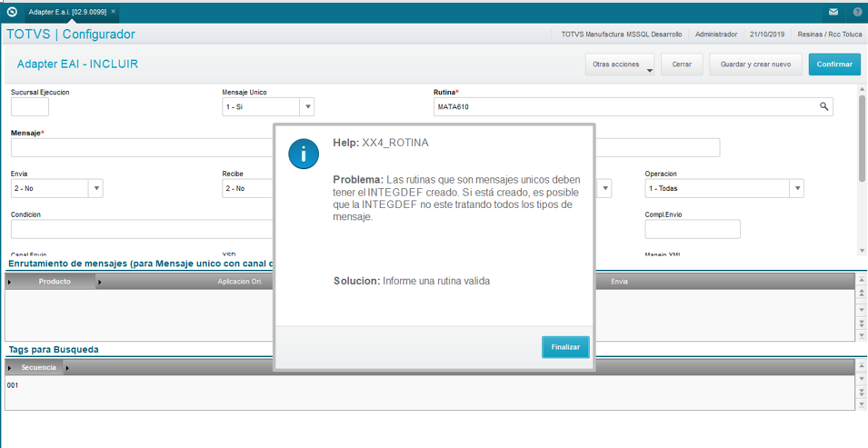Page down in the routing messages grid

[x=862, y=323]
